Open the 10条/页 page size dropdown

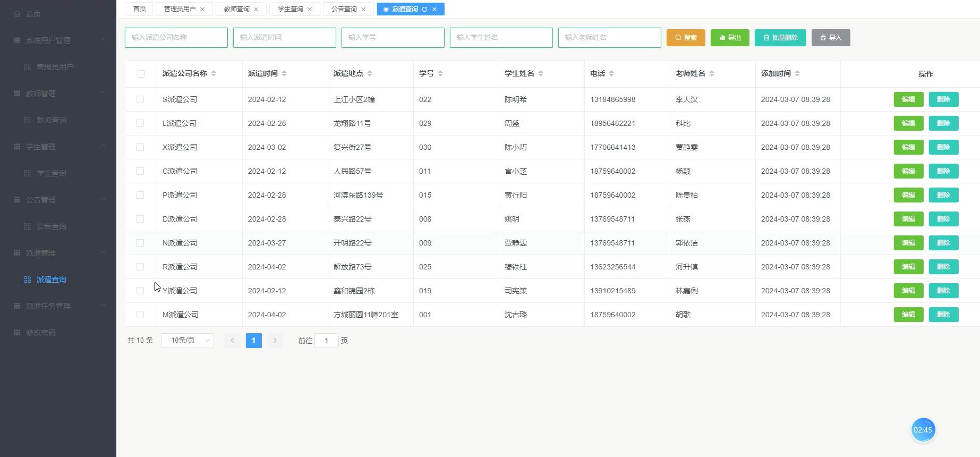click(x=188, y=341)
